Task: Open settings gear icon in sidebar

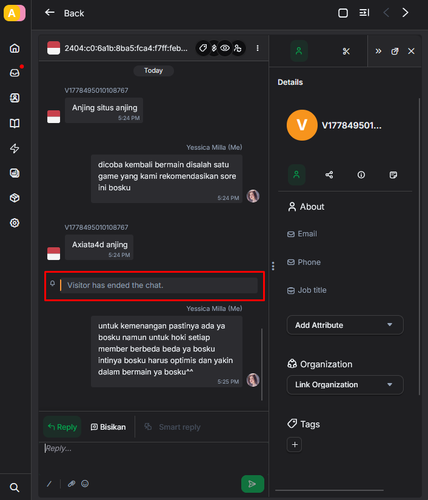Action: pyautogui.click(x=14, y=223)
